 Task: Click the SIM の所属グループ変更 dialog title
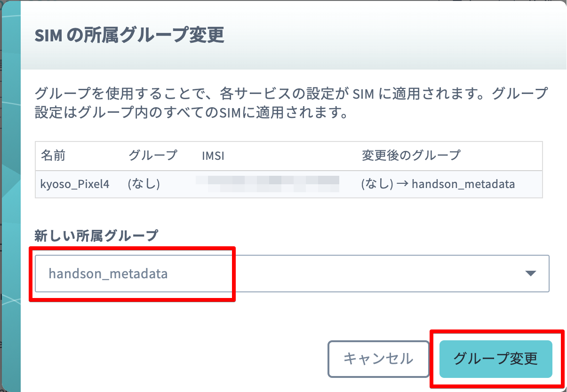(x=129, y=36)
